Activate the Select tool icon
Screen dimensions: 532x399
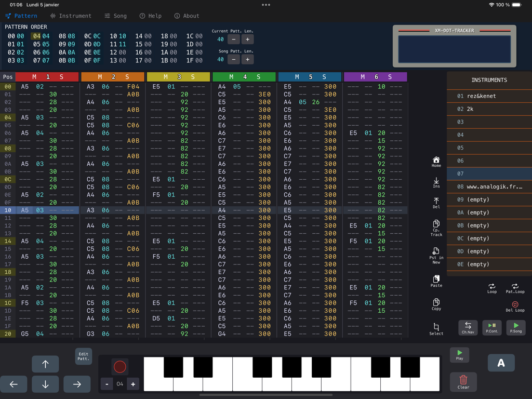pos(436,328)
